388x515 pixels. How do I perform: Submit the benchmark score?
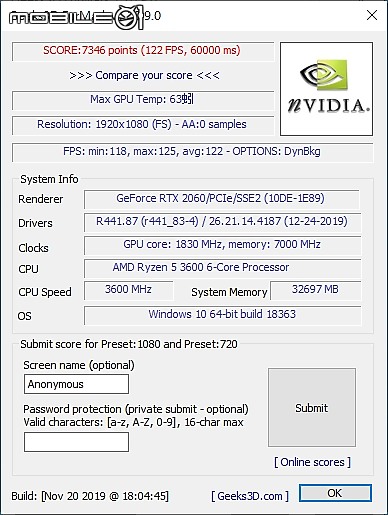(x=312, y=408)
